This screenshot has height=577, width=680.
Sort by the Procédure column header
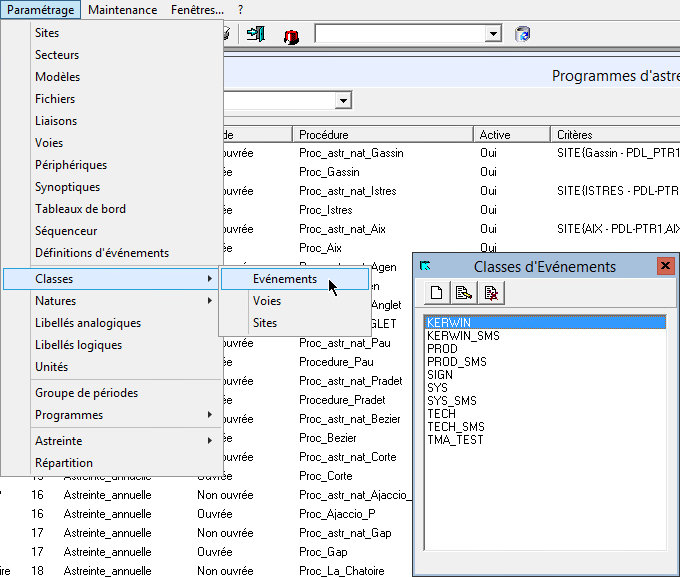click(x=382, y=135)
